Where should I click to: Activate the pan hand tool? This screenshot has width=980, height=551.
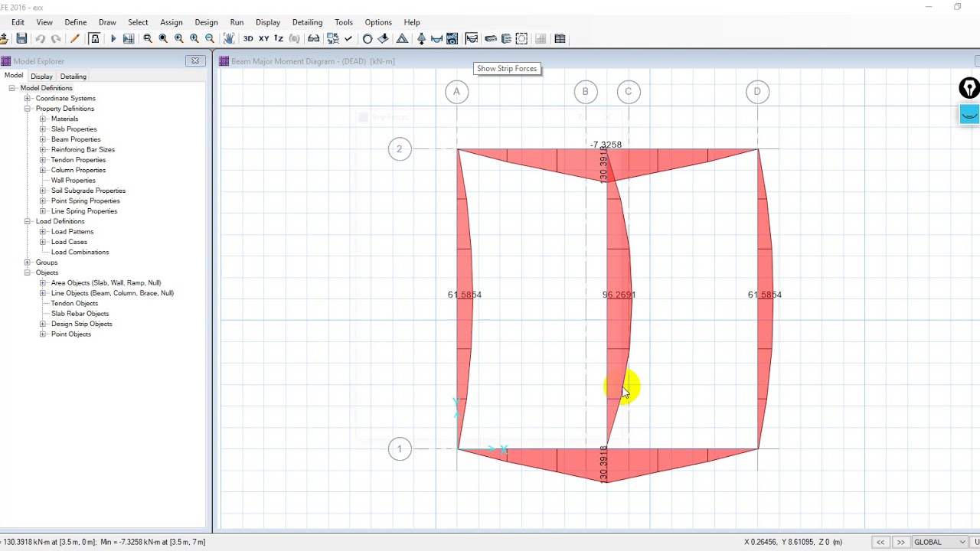tap(229, 39)
